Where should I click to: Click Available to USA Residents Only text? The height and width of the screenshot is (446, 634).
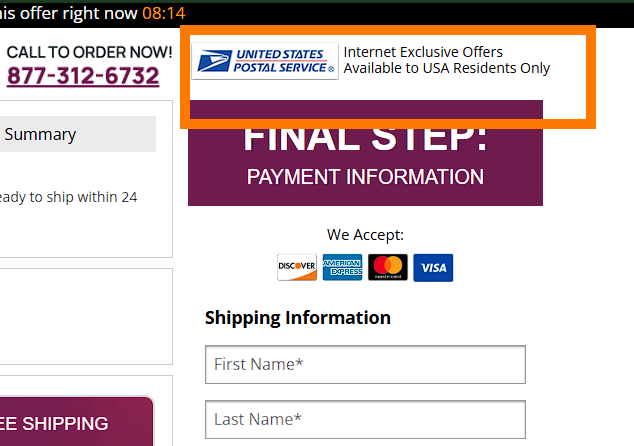pos(446,69)
